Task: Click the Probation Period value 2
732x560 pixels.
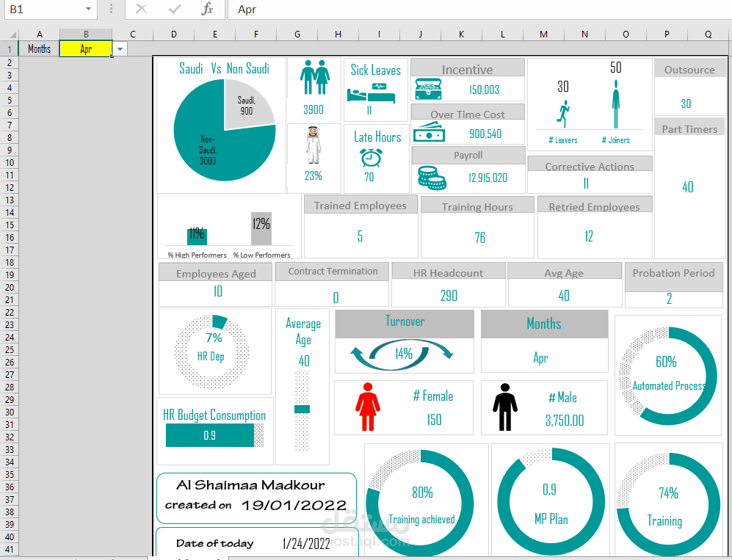Action: click(x=669, y=299)
